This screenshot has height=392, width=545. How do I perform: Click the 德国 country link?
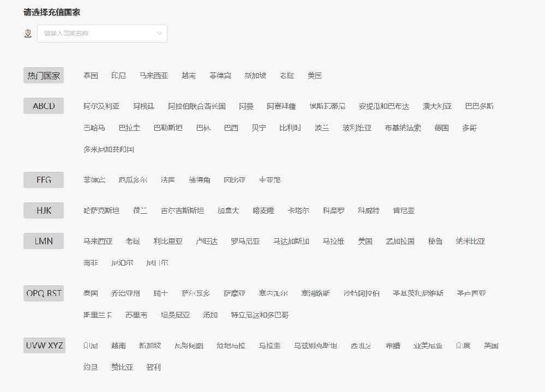point(441,128)
